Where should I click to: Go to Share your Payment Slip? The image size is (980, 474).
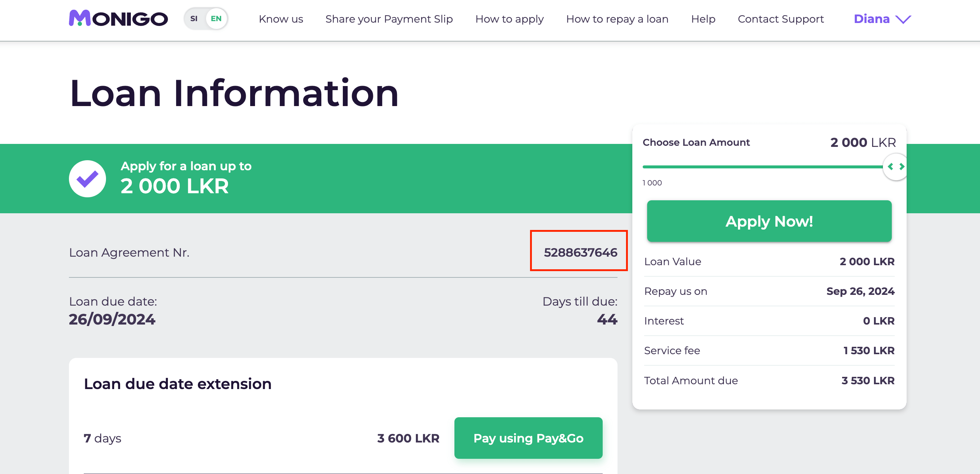(389, 19)
